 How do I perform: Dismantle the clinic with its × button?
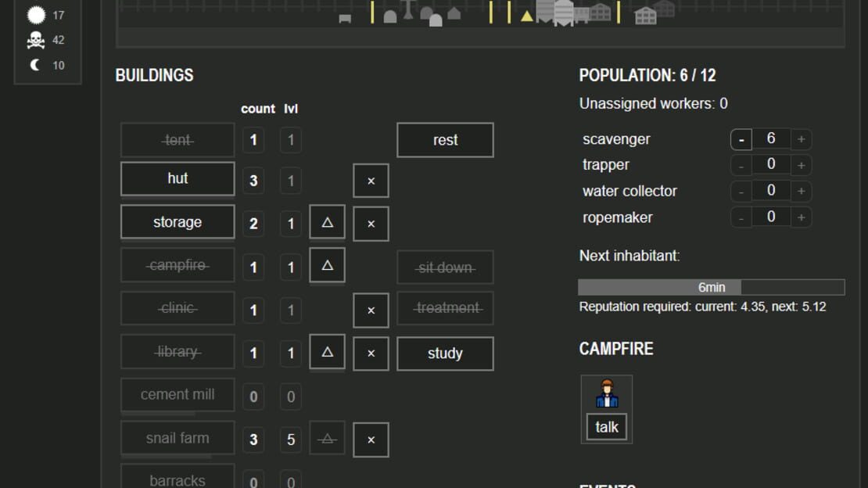pyautogui.click(x=371, y=310)
